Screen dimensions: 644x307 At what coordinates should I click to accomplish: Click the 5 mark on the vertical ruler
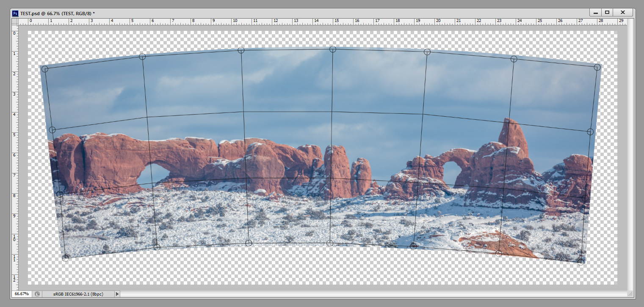coord(14,135)
